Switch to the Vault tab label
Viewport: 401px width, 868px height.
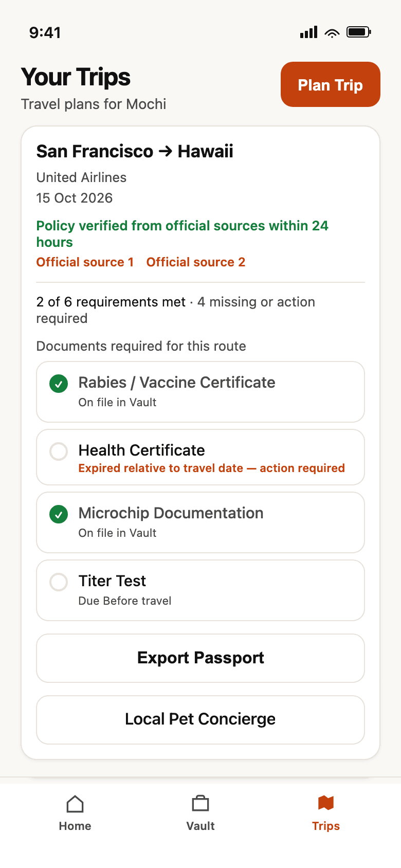[200, 826]
